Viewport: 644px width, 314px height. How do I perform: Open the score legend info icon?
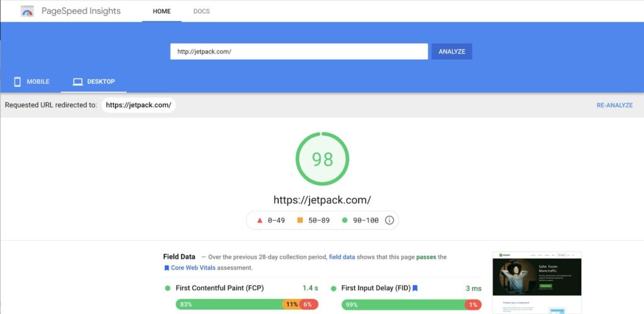click(389, 220)
